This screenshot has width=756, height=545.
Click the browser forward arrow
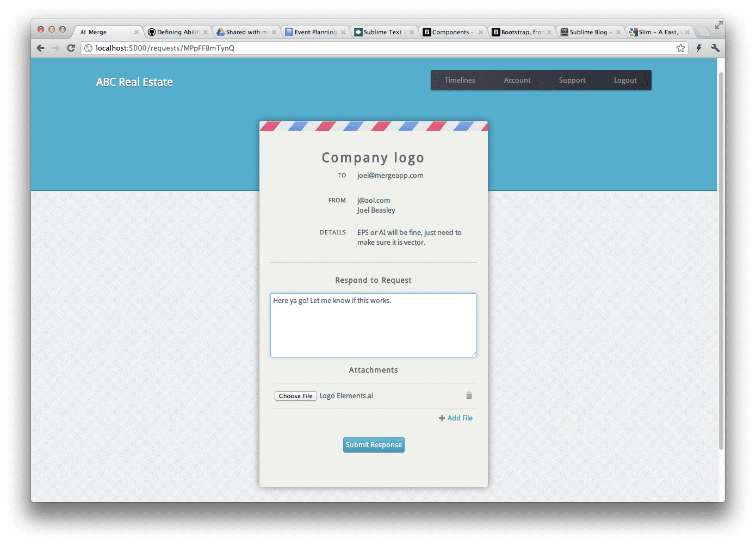click(55, 48)
